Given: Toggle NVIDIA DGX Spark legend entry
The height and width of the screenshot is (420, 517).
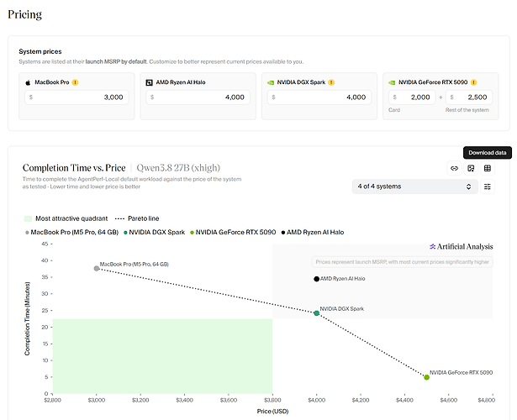Looking at the screenshot, I should click(154, 232).
